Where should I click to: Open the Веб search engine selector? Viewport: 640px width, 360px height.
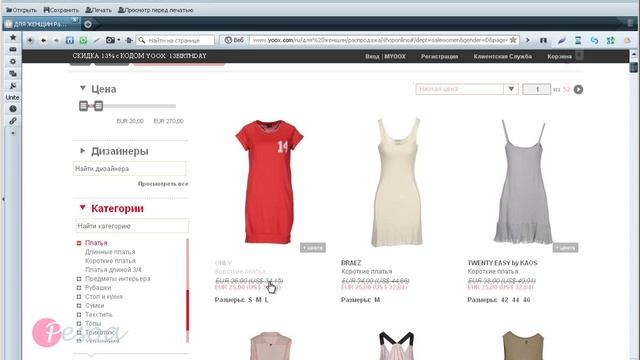click(234, 40)
